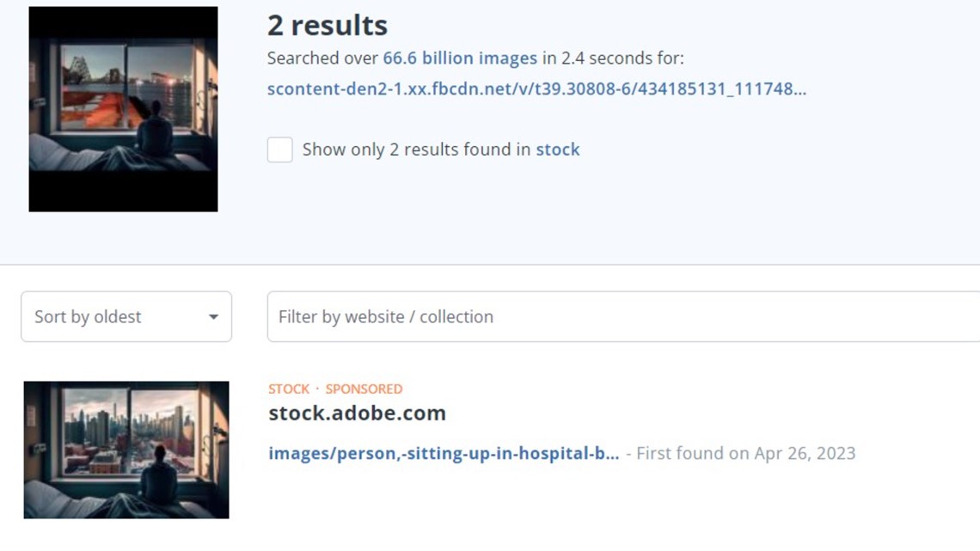Open the scontent-den2 fbcdn.net source URL
The width and height of the screenshot is (980, 551).
537,89
